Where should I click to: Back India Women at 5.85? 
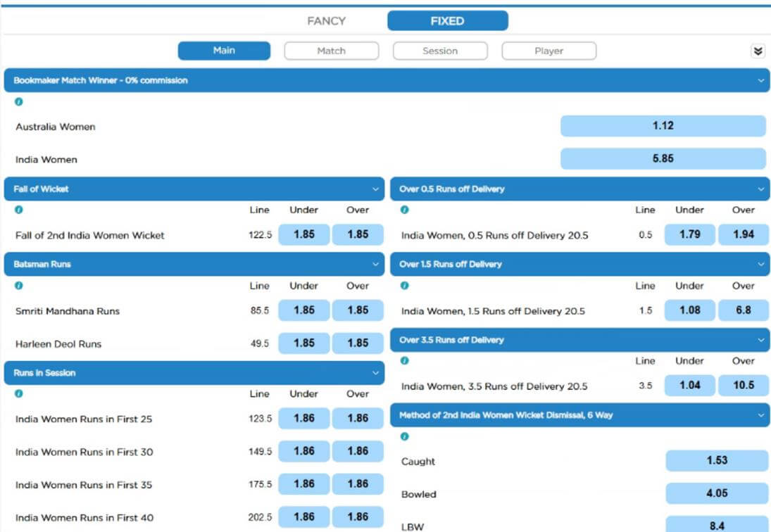click(663, 159)
